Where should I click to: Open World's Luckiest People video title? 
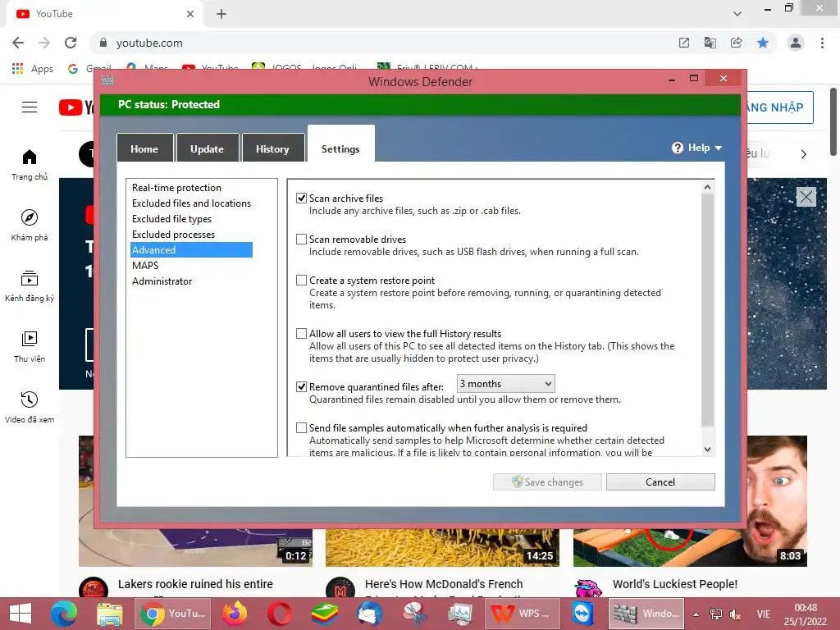(x=675, y=584)
